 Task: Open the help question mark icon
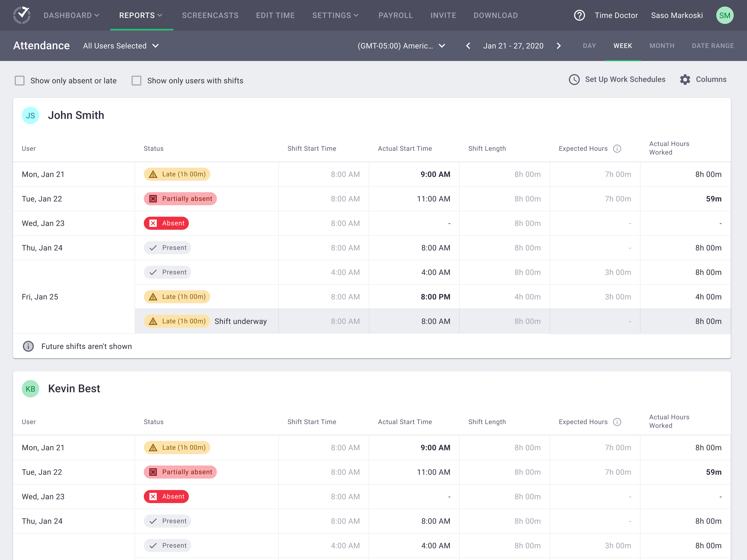[x=579, y=15]
